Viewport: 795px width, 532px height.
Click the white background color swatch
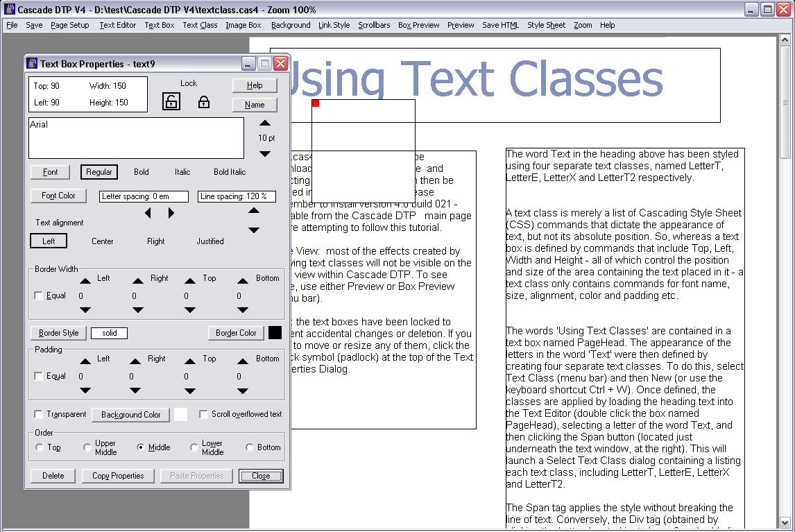pos(180,414)
